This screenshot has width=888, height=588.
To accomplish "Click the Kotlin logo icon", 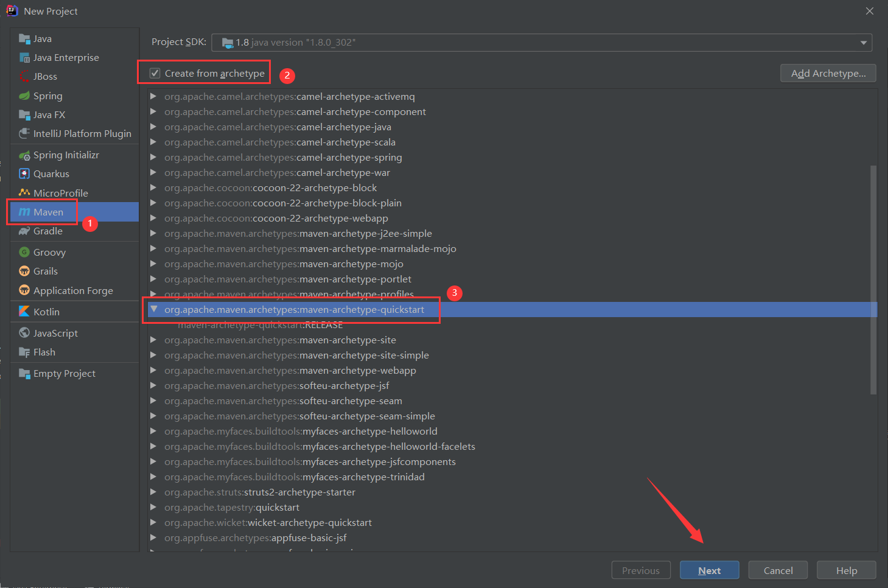I will (24, 311).
